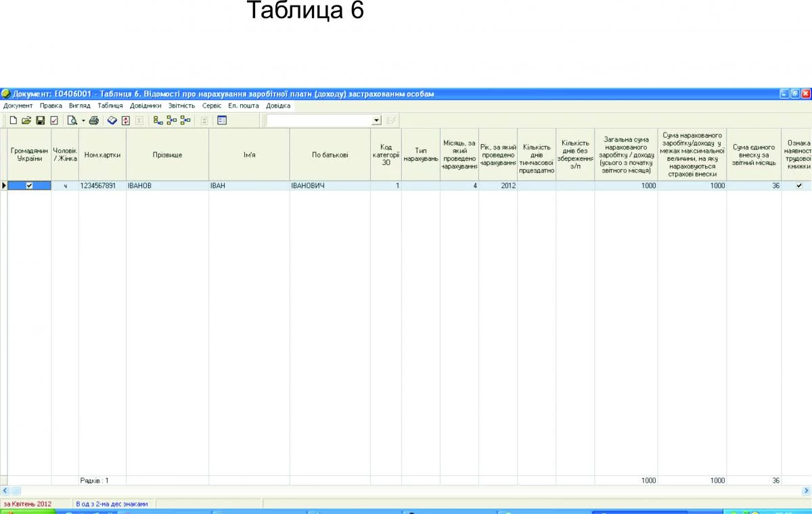Image resolution: width=812 pixels, height=514 pixels.
Task: Click the Тип нарахувань column header
Action: coord(421,155)
